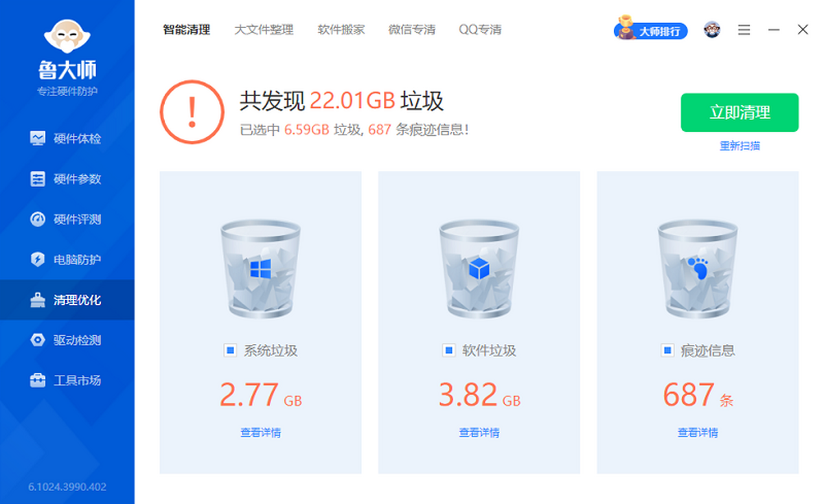Open the 大师排行 ranking badge
The image size is (824, 504).
coord(650,30)
